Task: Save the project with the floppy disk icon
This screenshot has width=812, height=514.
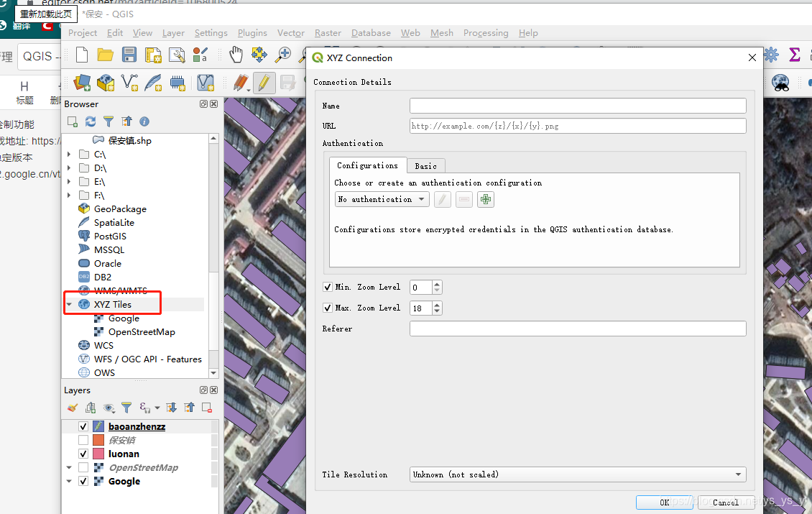Action: (x=129, y=55)
